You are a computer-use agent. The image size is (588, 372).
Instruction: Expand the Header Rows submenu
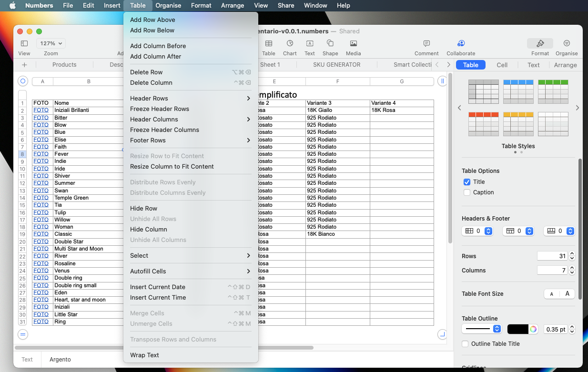tap(191, 99)
